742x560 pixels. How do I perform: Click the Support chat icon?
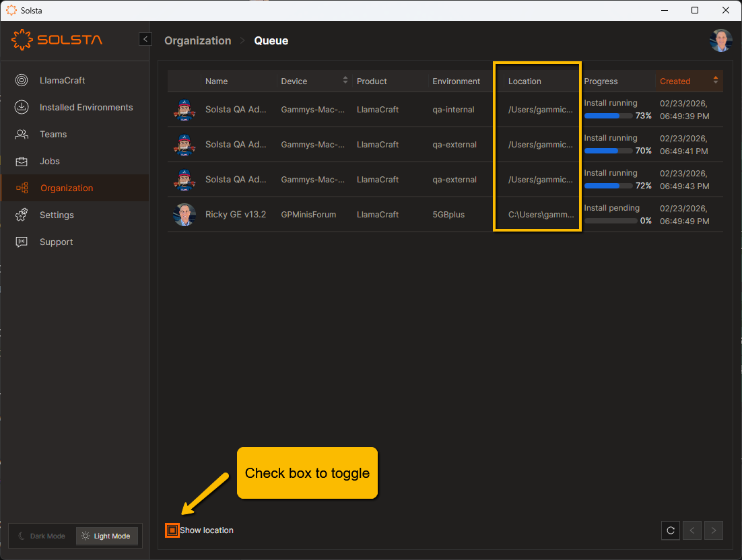tap(22, 242)
